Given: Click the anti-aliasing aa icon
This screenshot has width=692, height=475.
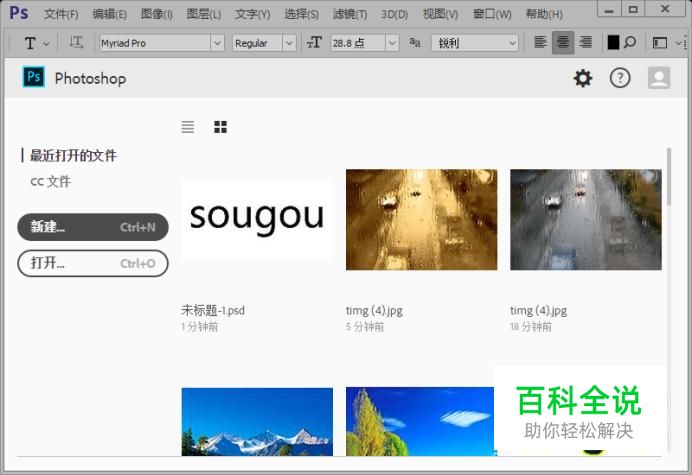Looking at the screenshot, I should coord(415,42).
